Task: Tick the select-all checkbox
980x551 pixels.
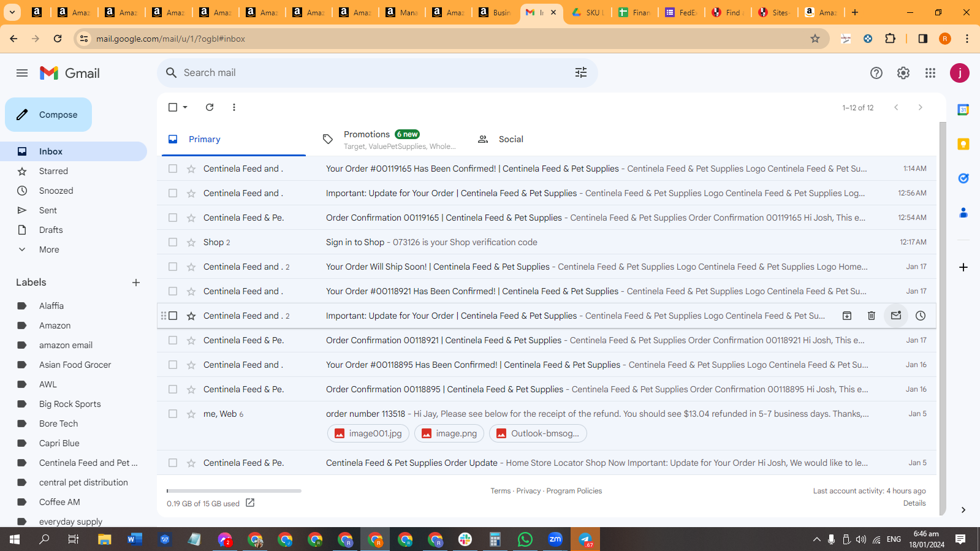Action: click(x=173, y=107)
